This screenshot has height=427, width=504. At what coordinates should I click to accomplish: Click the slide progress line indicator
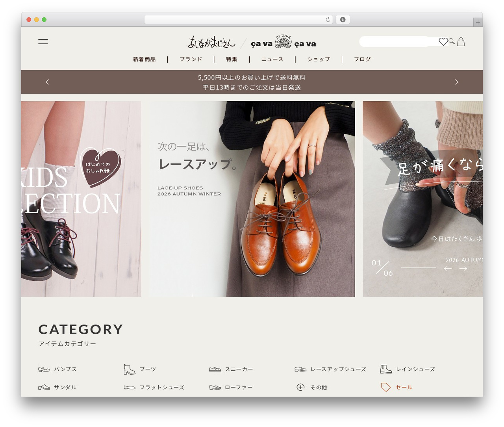tap(418, 268)
